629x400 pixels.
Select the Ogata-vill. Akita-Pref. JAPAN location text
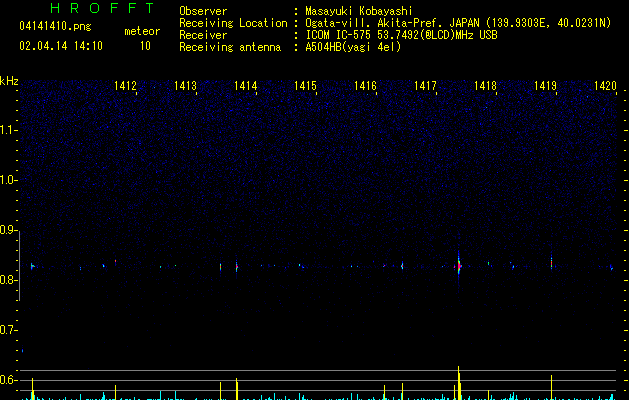point(458,23)
